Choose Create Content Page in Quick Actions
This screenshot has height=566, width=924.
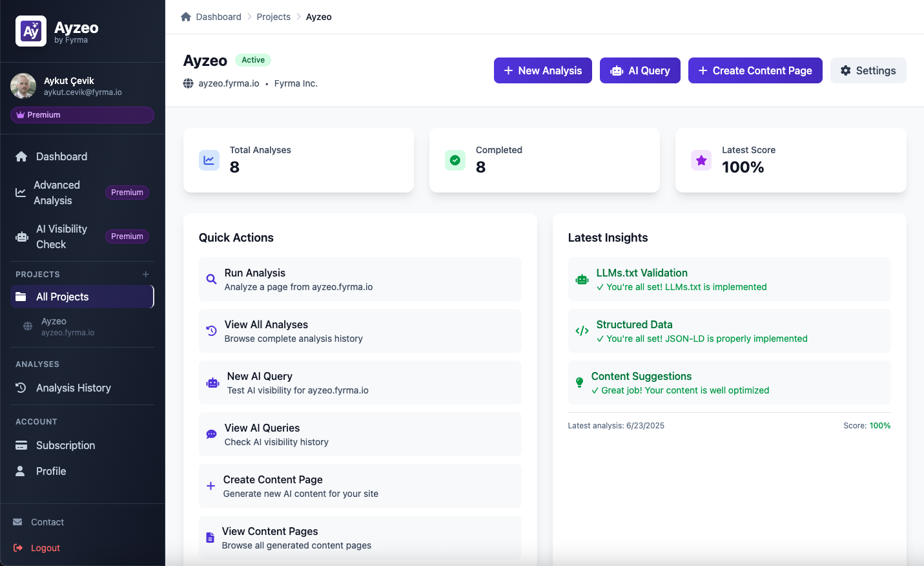pyautogui.click(x=360, y=486)
